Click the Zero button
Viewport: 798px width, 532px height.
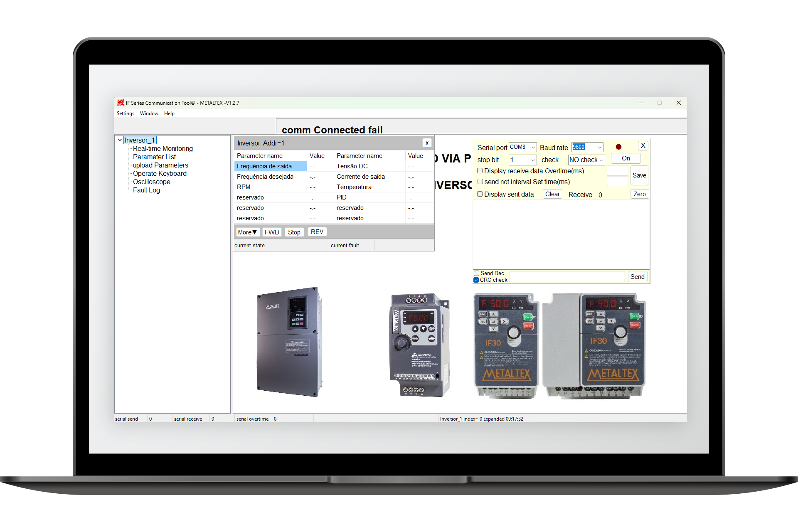point(640,194)
